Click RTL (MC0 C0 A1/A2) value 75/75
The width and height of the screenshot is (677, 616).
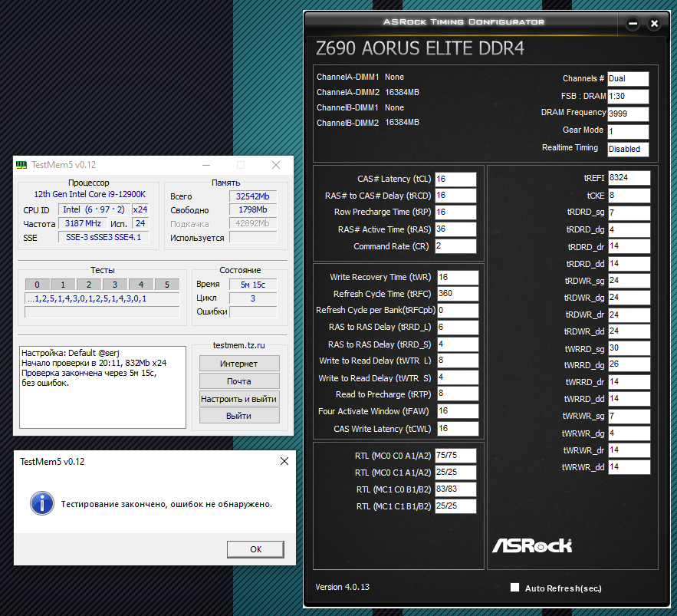point(455,456)
